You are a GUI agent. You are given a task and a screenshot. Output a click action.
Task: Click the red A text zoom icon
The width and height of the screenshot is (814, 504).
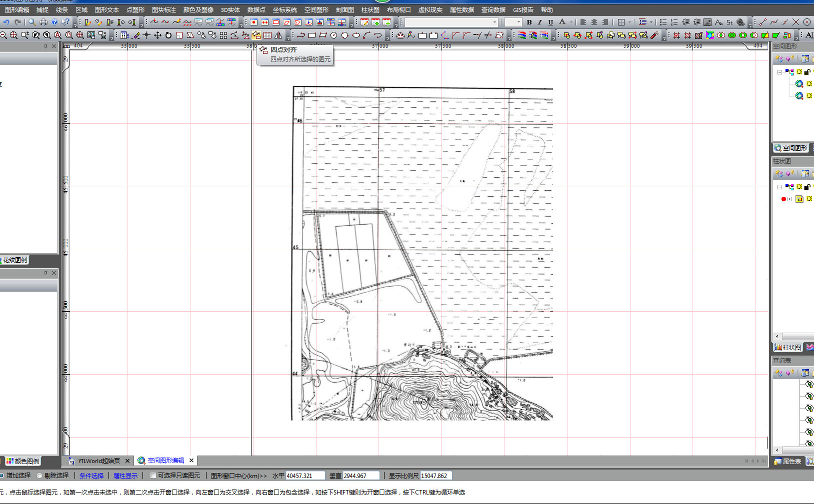coord(58,35)
